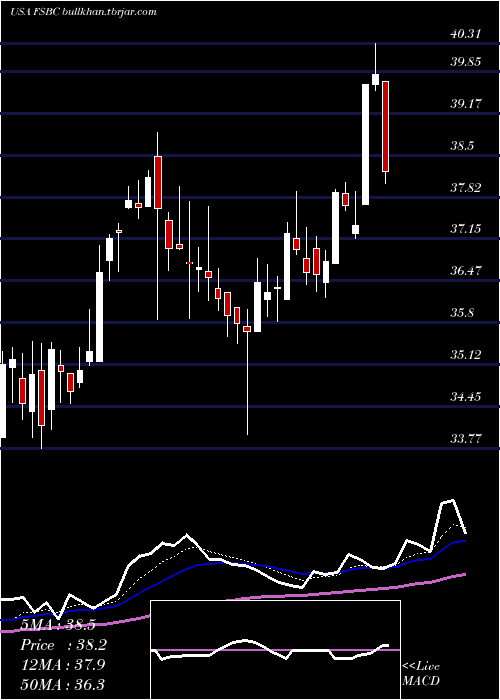Click the '50MA : 36.3' legend text
This screenshot has height=700, width=500.
point(62,684)
